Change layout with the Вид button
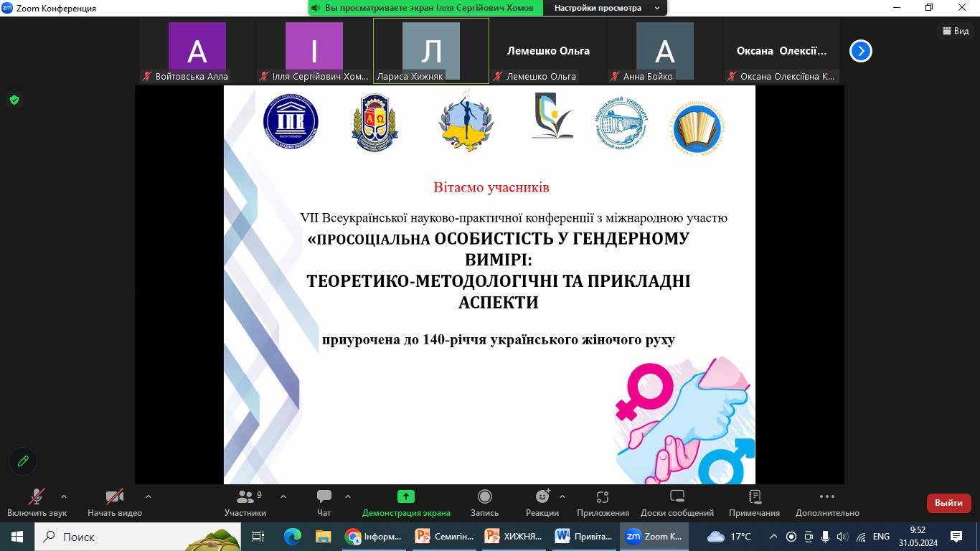The image size is (980, 551). 955,31
